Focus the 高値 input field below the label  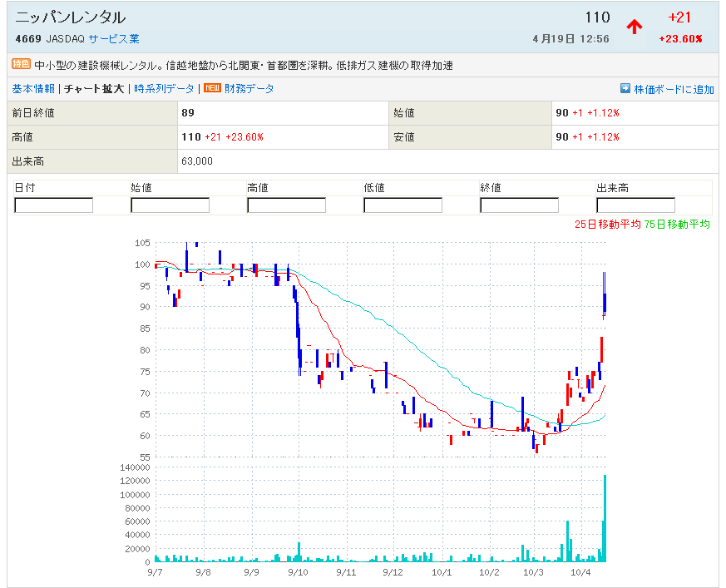coord(287,205)
